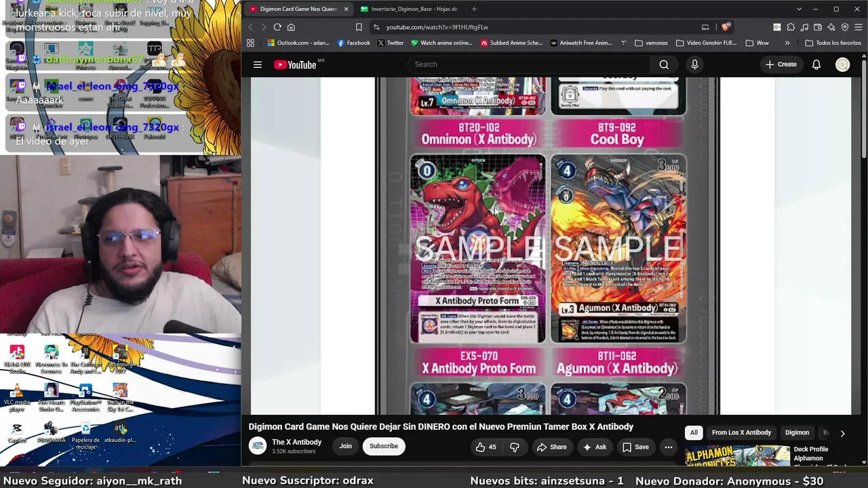Image resolution: width=868 pixels, height=488 pixels.
Task: Start voice search with the microphone
Action: 694,64
